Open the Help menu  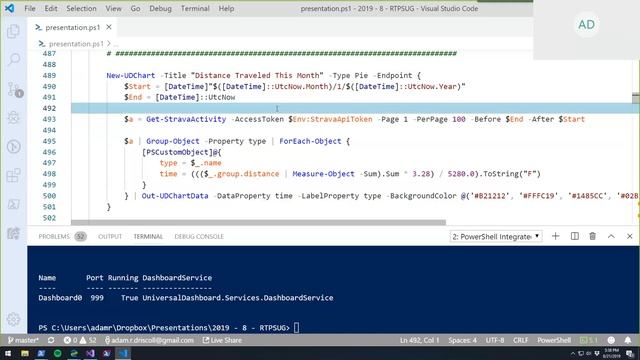(x=226, y=8)
